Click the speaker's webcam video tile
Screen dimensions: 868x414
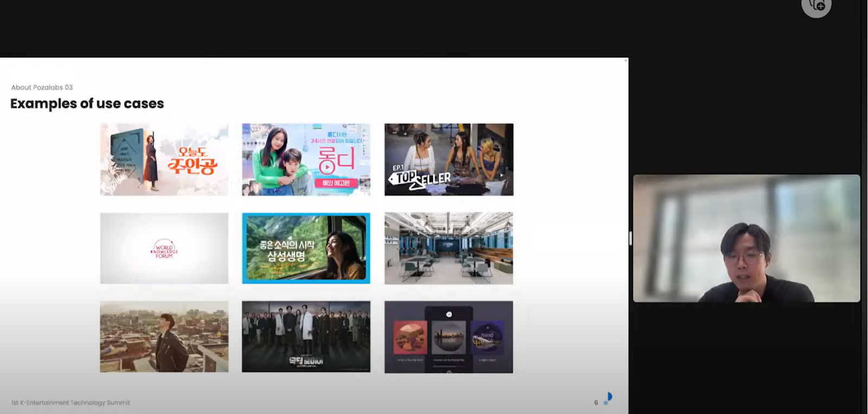pyautogui.click(x=746, y=238)
